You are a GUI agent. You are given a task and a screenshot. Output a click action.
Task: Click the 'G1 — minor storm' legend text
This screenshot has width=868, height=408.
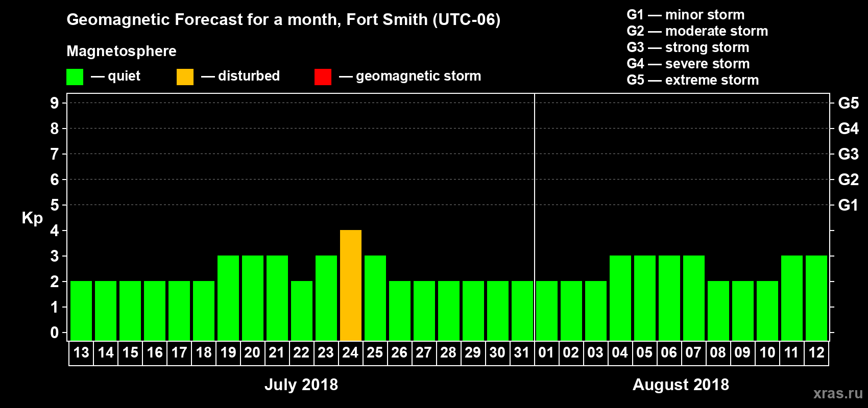pos(686,15)
